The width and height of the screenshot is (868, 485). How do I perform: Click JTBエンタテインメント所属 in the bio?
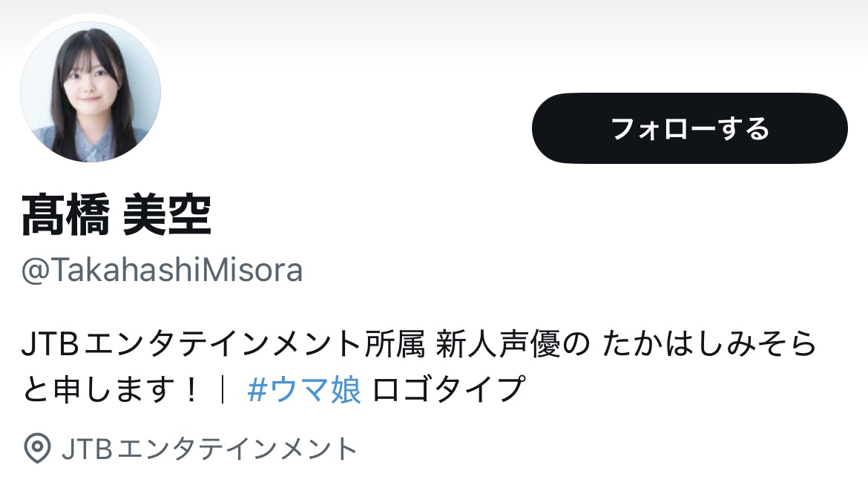coord(223,344)
